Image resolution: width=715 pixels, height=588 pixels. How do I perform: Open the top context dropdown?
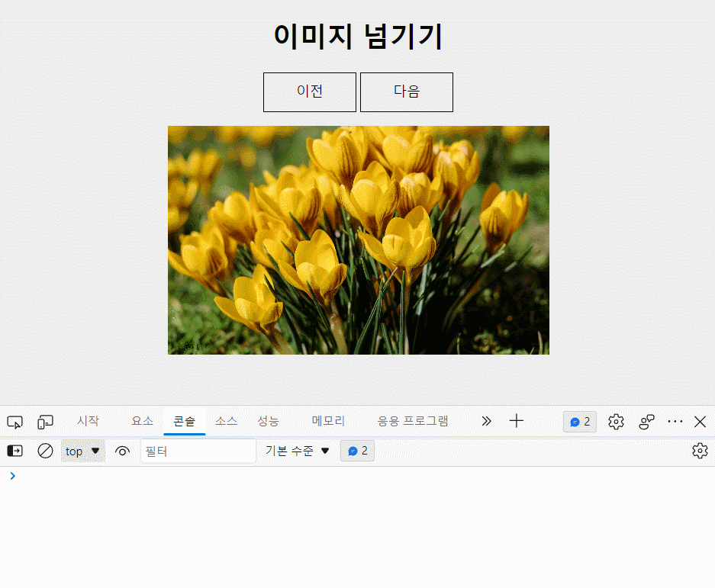click(x=83, y=451)
